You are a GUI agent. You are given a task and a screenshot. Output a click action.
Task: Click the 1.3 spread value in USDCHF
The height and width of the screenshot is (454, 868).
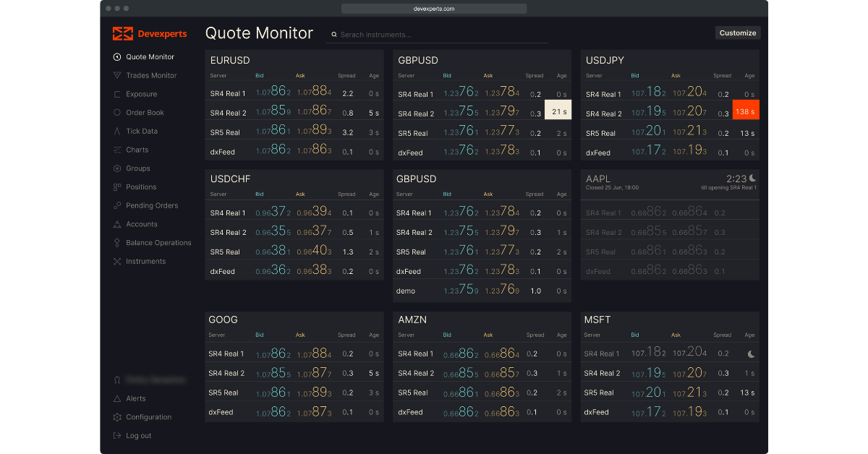[x=347, y=252]
